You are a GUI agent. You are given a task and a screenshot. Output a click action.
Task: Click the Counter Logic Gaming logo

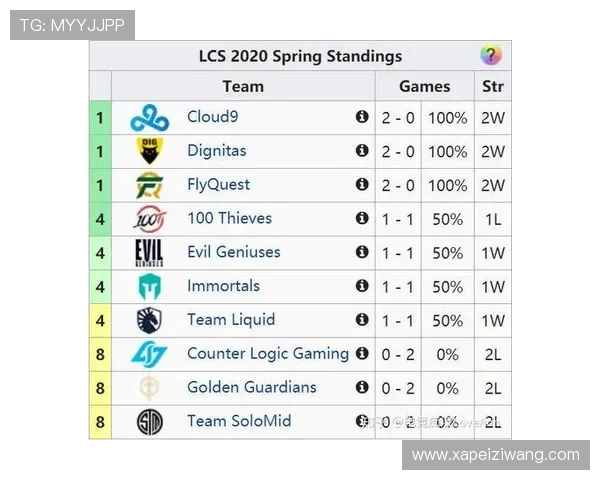pos(149,354)
